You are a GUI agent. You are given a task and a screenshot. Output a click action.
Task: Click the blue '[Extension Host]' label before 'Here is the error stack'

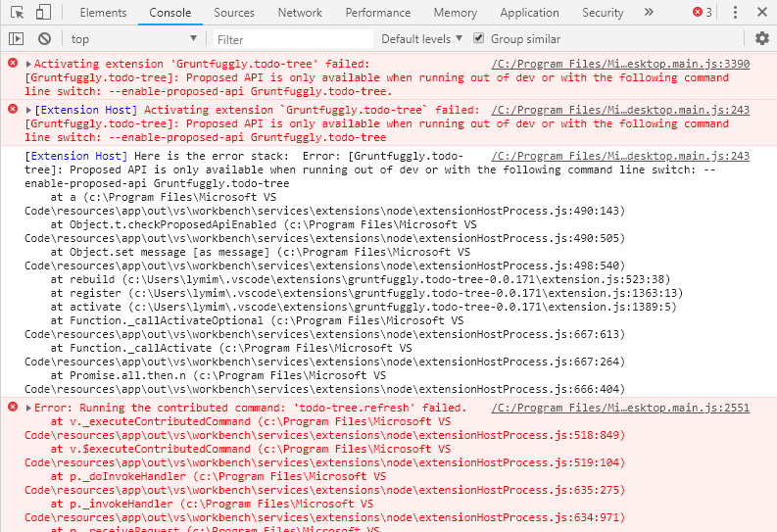click(x=76, y=156)
